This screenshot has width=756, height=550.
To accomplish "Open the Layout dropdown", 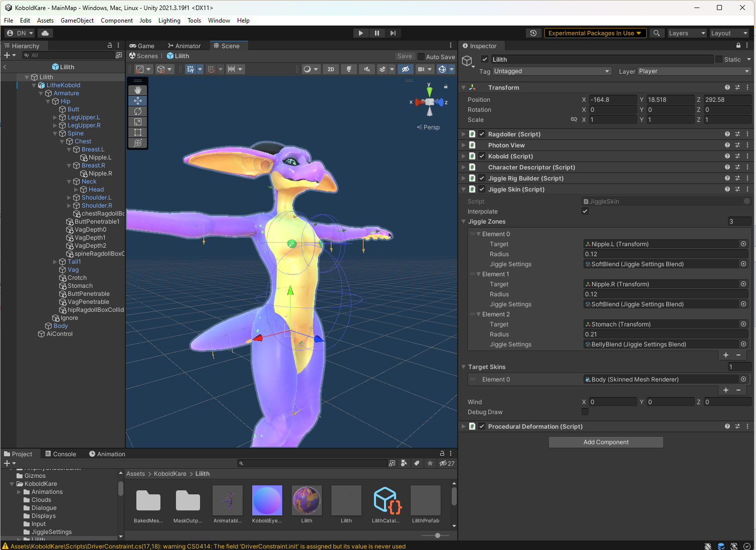I will coord(729,33).
